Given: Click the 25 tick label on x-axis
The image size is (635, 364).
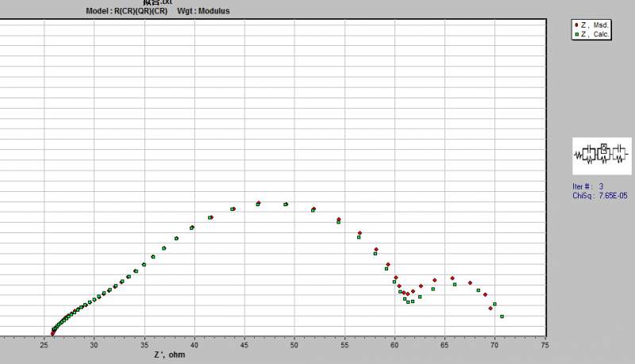Looking at the screenshot, I should pos(44,345).
